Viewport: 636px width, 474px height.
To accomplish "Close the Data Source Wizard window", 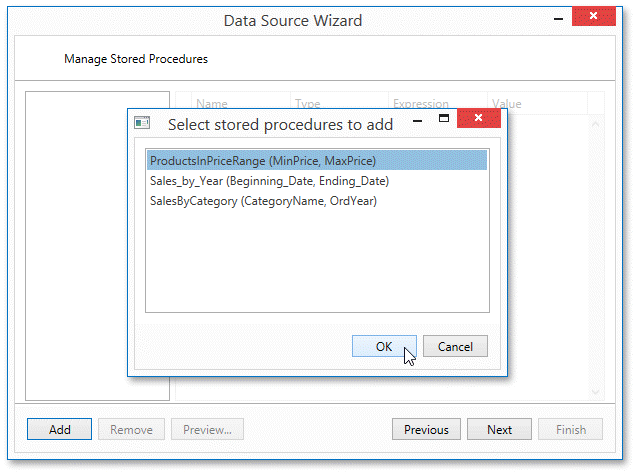I will coord(593,16).
